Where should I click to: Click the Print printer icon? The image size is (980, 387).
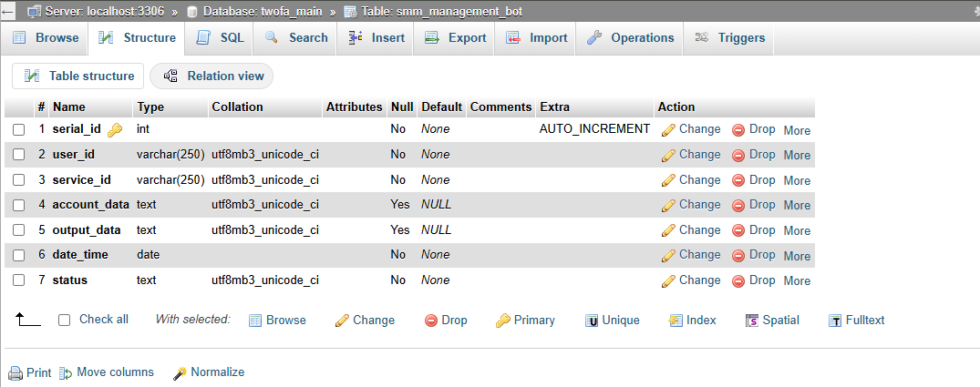click(x=15, y=373)
